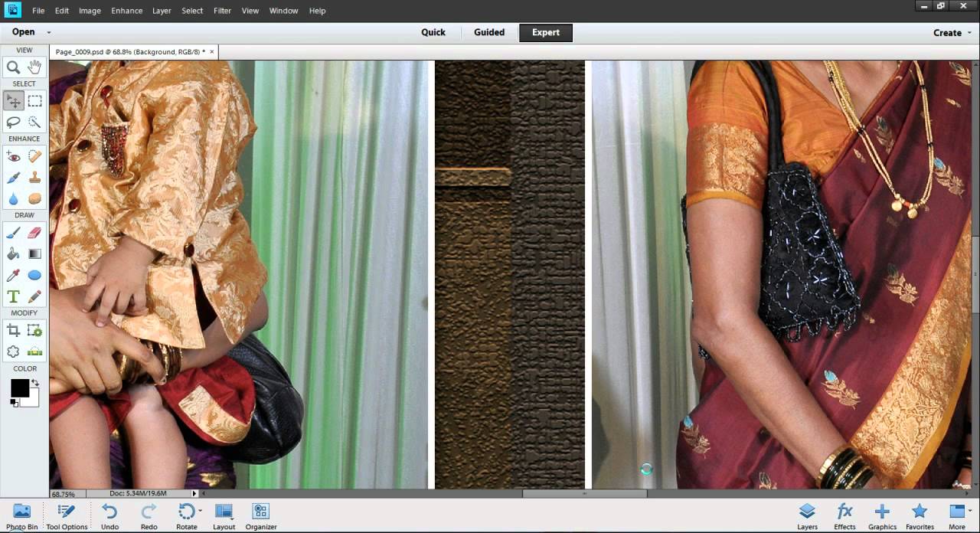Viewport: 980px width, 533px height.
Task: Select the Crop tool
Action: pyautogui.click(x=13, y=330)
